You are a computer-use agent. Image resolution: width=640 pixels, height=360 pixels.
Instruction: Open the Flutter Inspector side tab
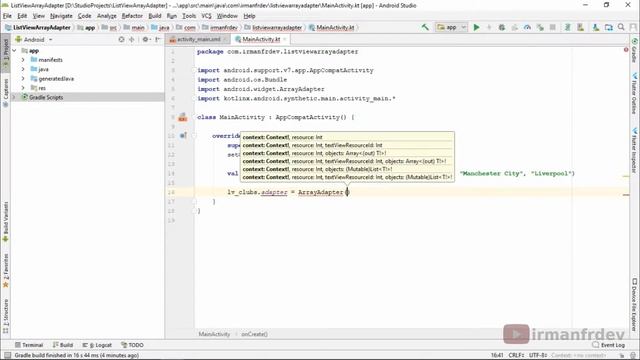[634, 150]
